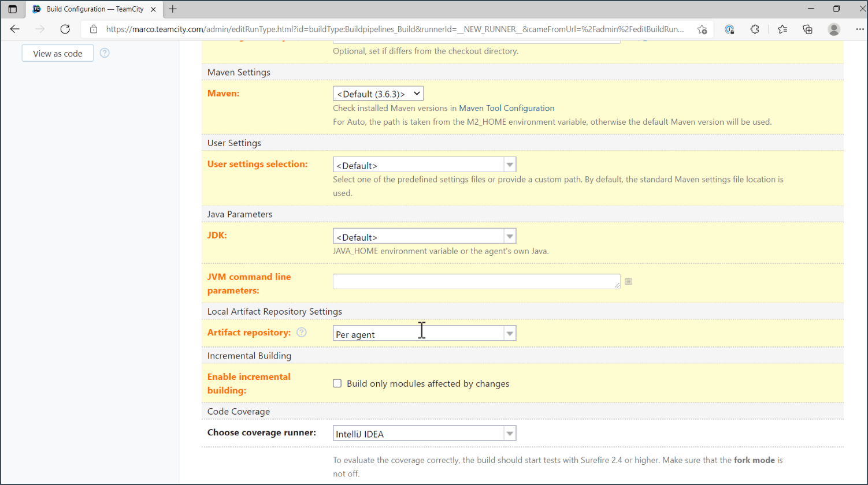Reload the page with the refresh icon
Viewport: 868px width, 485px height.
tap(65, 29)
